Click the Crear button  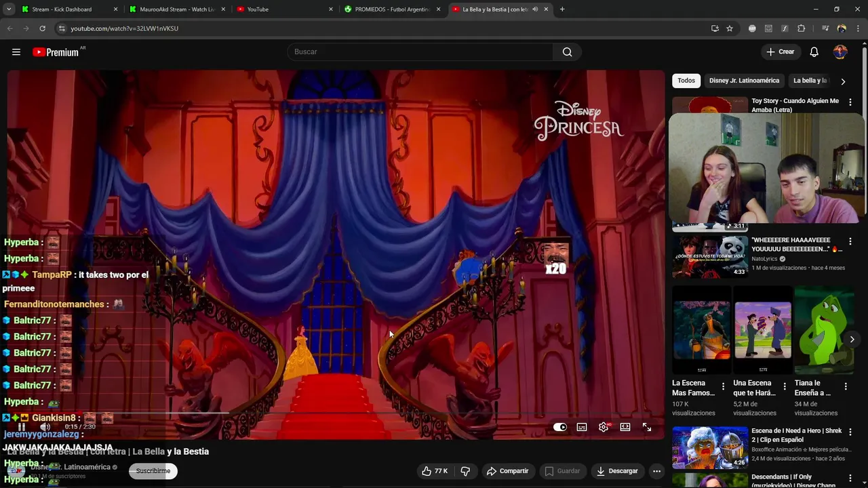[x=780, y=52]
